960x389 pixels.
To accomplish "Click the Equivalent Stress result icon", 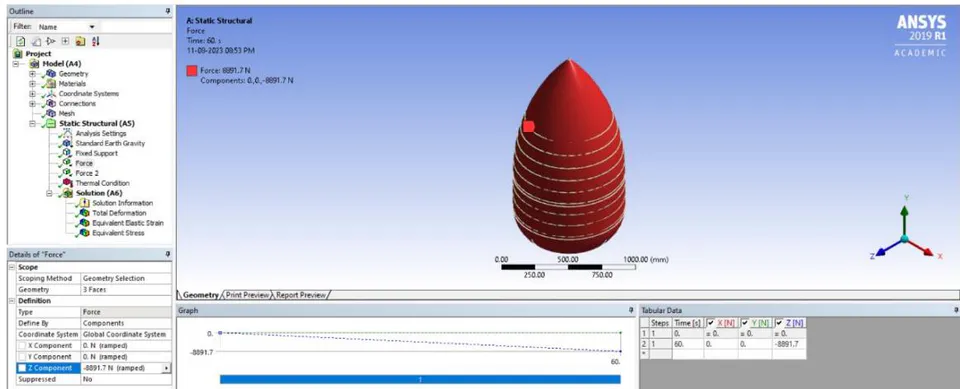I will coord(84,233).
